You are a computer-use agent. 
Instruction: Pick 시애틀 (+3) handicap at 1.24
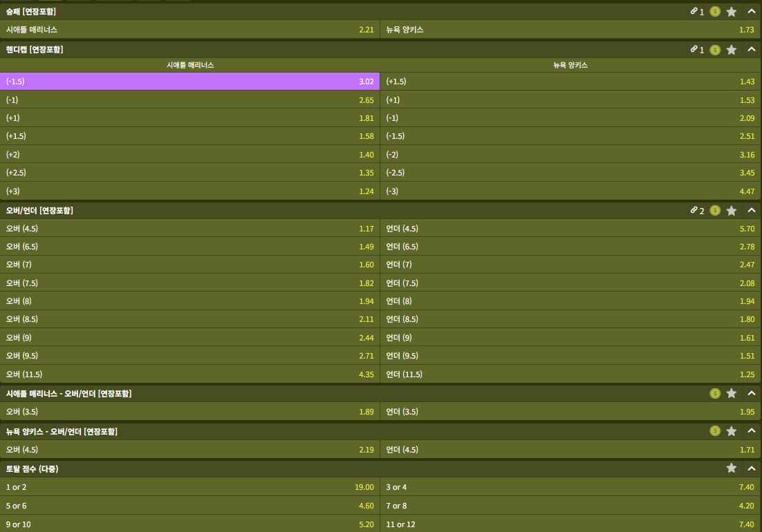[x=189, y=191]
